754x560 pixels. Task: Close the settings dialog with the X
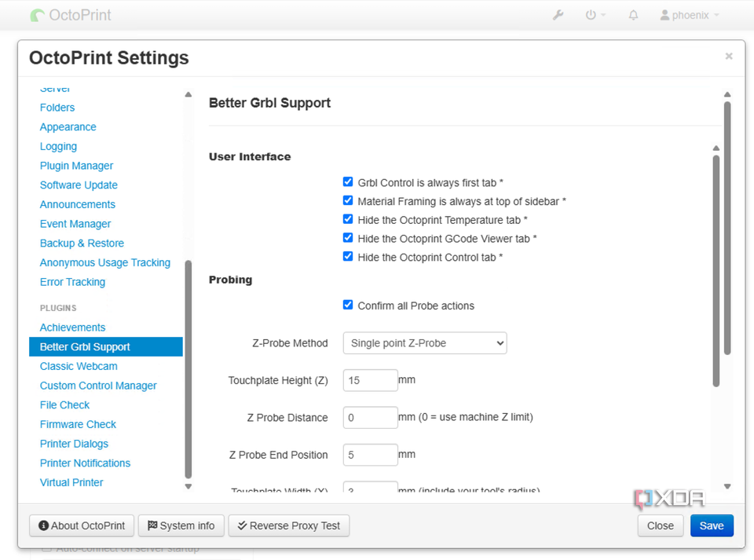point(729,57)
